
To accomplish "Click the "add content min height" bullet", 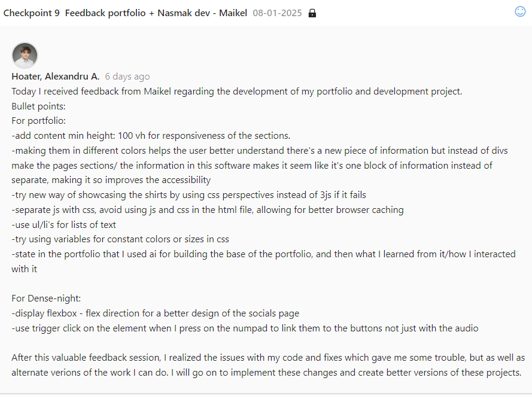I will click(x=150, y=136).
